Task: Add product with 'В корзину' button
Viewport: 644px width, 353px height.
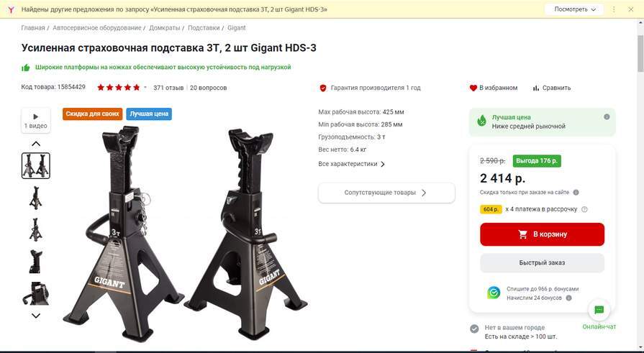Action: coord(542,234)
